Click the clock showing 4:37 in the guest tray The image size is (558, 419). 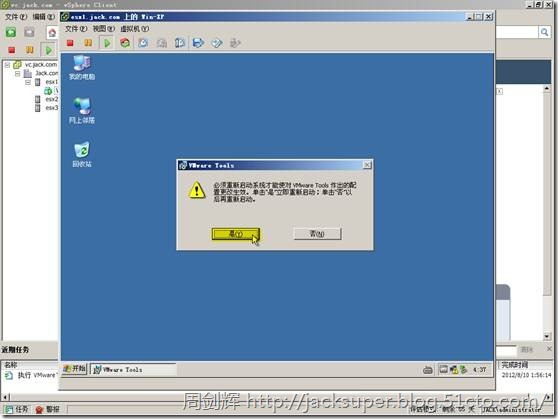click(x=479, y=370)
